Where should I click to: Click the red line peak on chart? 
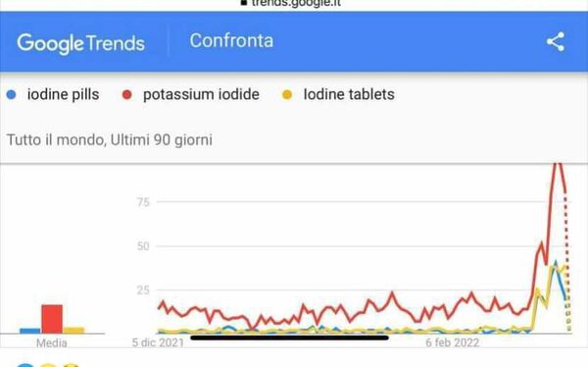click(558, 165)
